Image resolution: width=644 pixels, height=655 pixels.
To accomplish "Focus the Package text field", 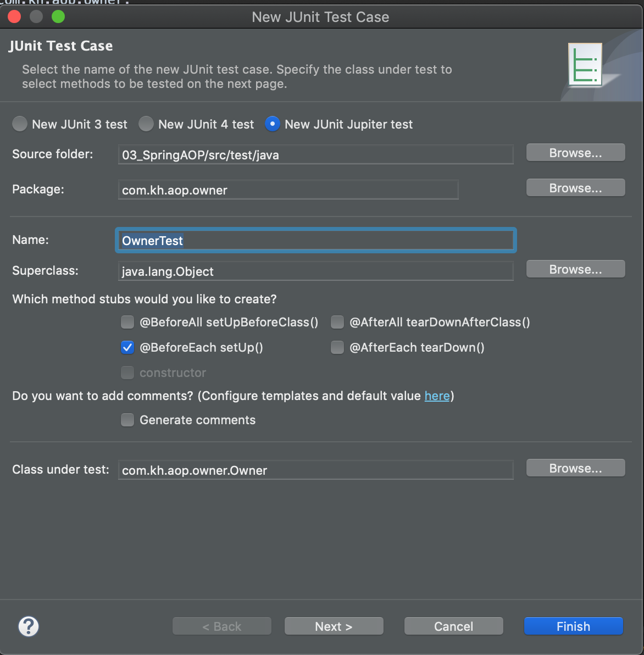I will pos(288,190).
